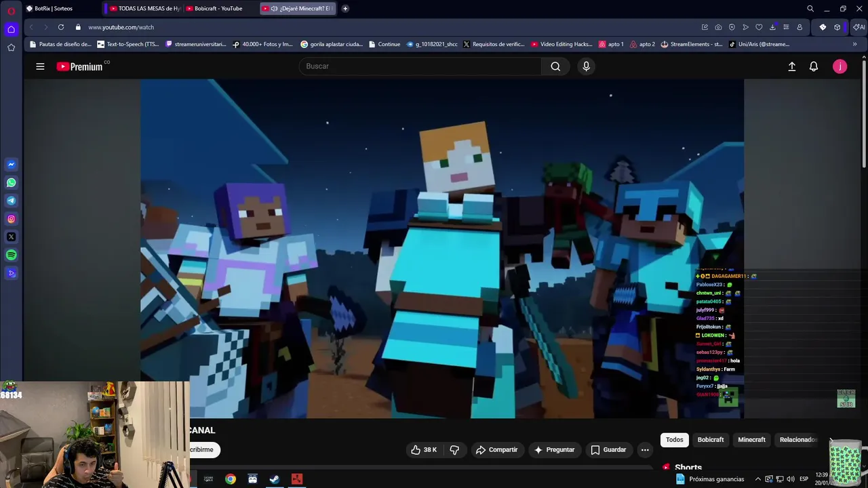Screen dimensions: 868x488
Task: Like the video with 38 K likes
Action: pyautogui.click(x=424, y=449)
